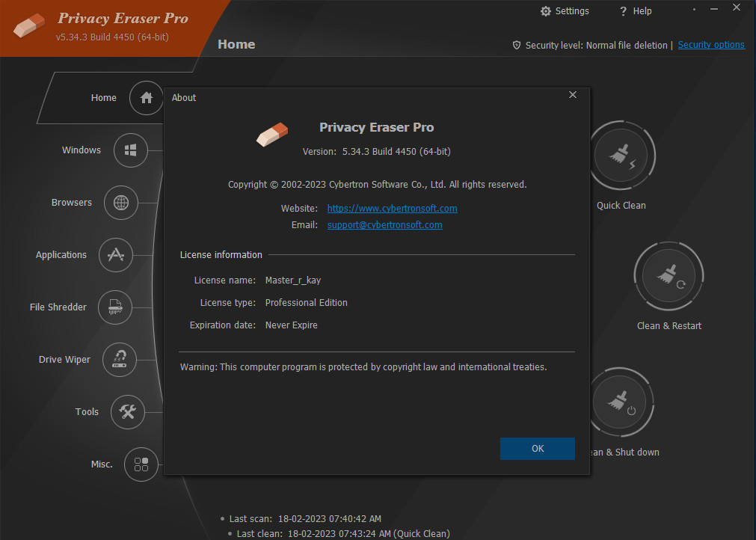
Task: Run Clean & Shut down broom icon
Action: pyautogui.click(x=621, y=402)
